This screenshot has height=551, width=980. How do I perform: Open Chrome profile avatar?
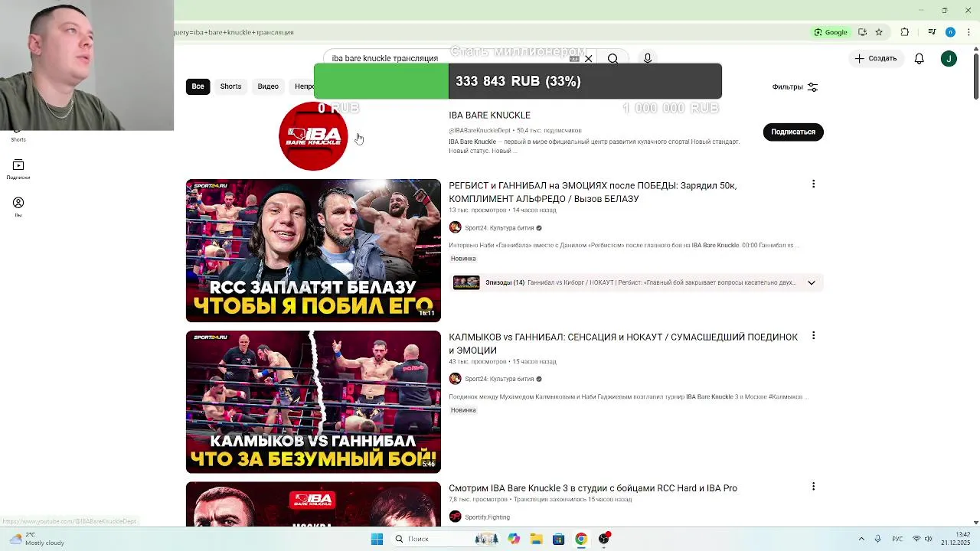pos(950,32)
